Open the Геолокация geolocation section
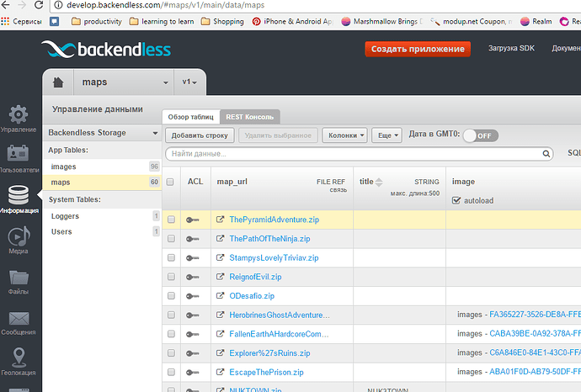 [x=19, y=362]
